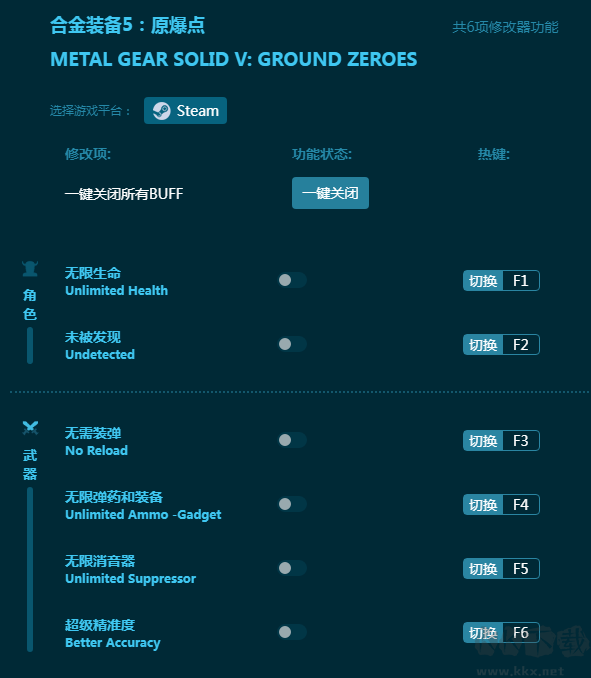The image size is (591, 678).
Task: Enable the Undetected toggle
Action: [292, 344]
